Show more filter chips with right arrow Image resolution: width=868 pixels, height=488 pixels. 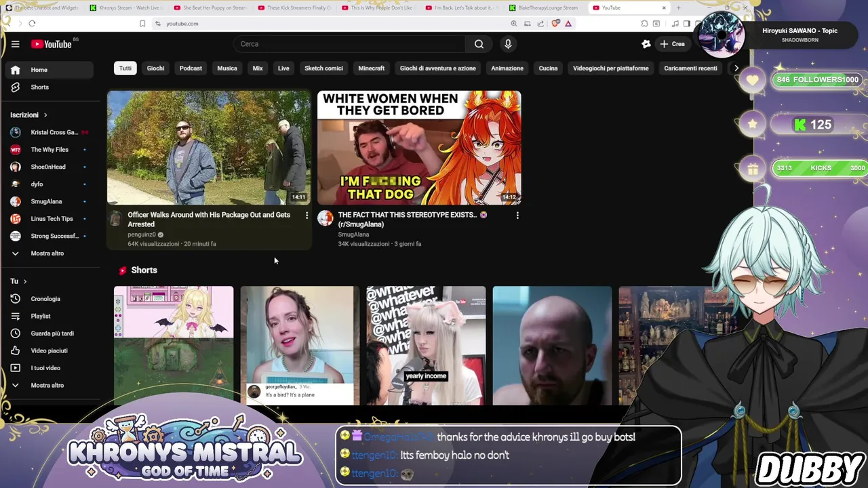736,68
